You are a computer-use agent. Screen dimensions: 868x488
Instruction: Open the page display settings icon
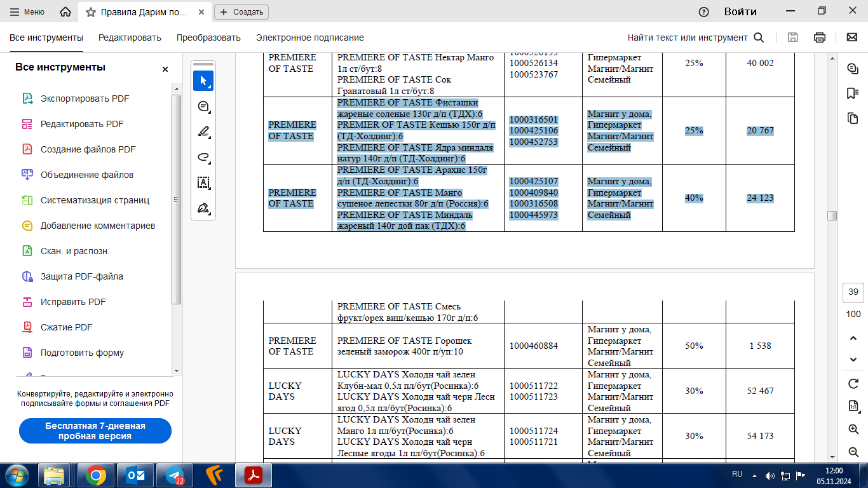853,406
